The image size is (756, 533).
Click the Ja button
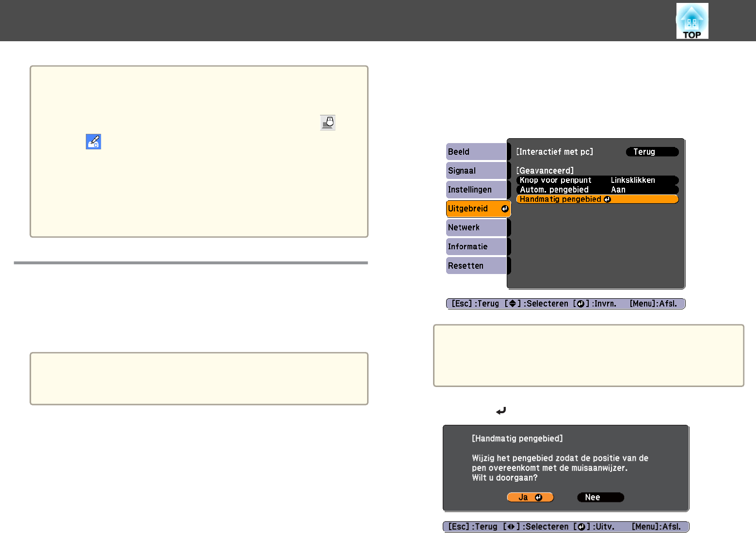pos(530,497)
